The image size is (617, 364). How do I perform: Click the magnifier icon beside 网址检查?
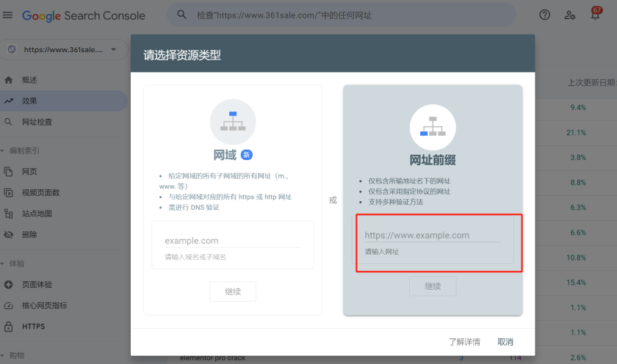coord(8,123)
